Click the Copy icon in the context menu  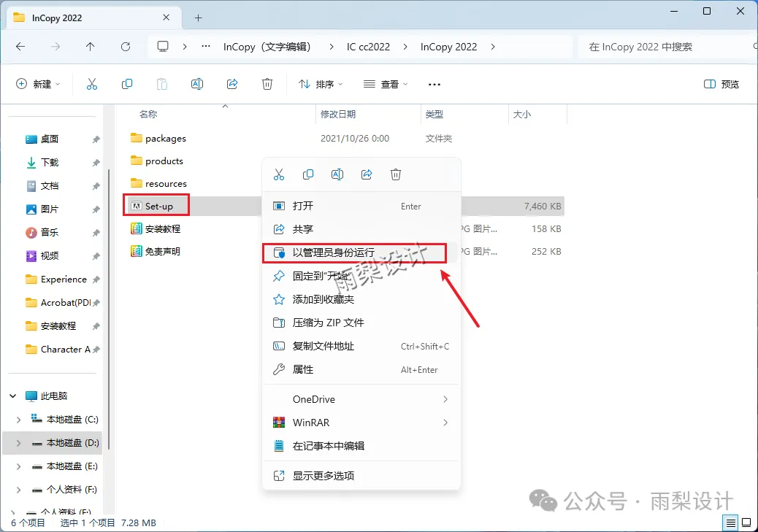click(308, 174)
